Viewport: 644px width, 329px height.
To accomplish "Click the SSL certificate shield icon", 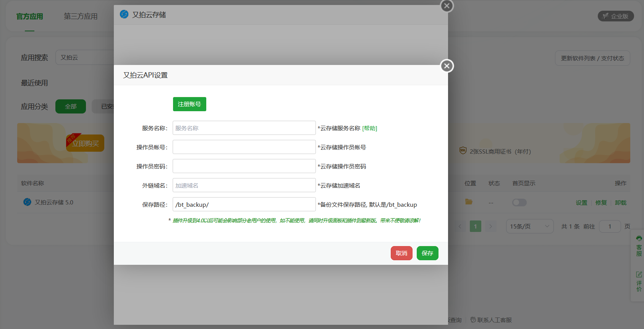I will [x=463, y=151].
